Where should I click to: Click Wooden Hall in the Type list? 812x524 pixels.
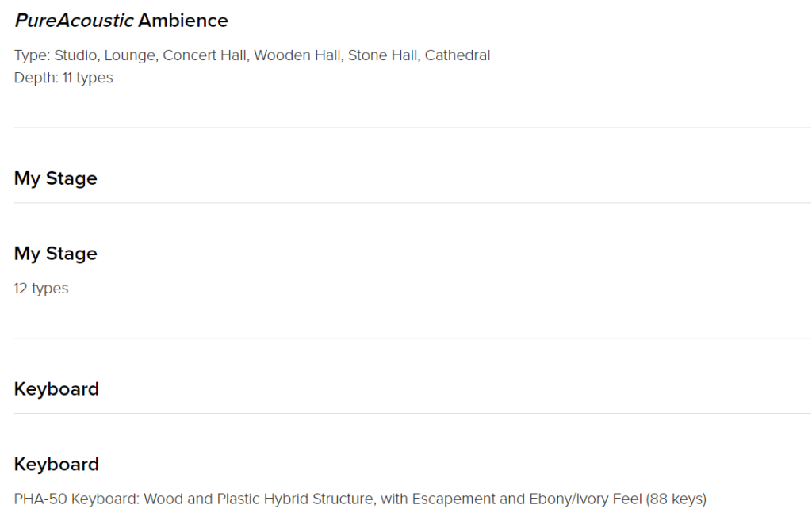point(297,55)
